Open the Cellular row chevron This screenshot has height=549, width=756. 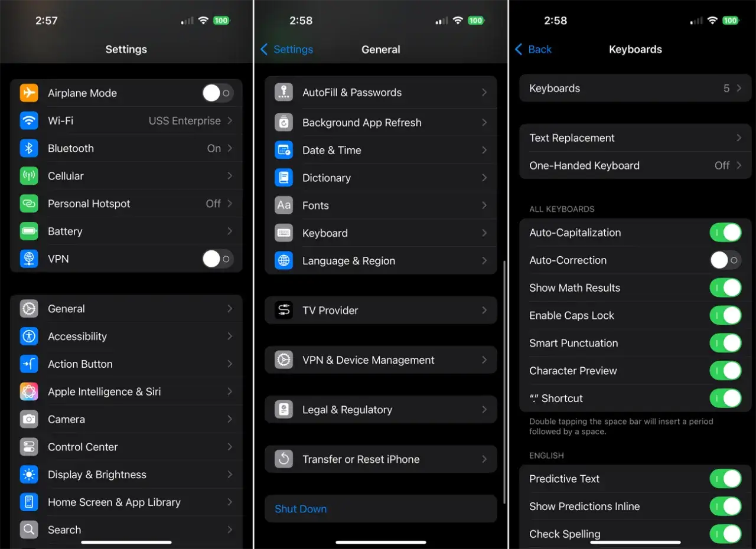230,176
